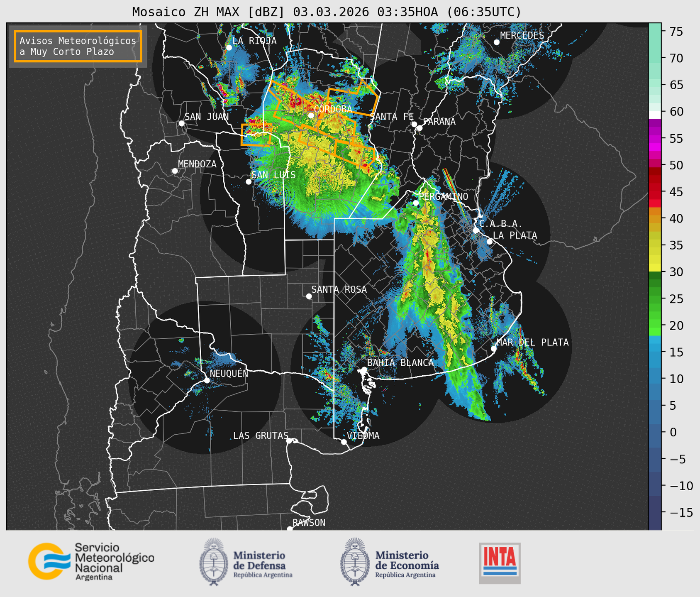Select the SAN JUAN city label
This screenshot has width=700, height=597.
coord(206,117)
